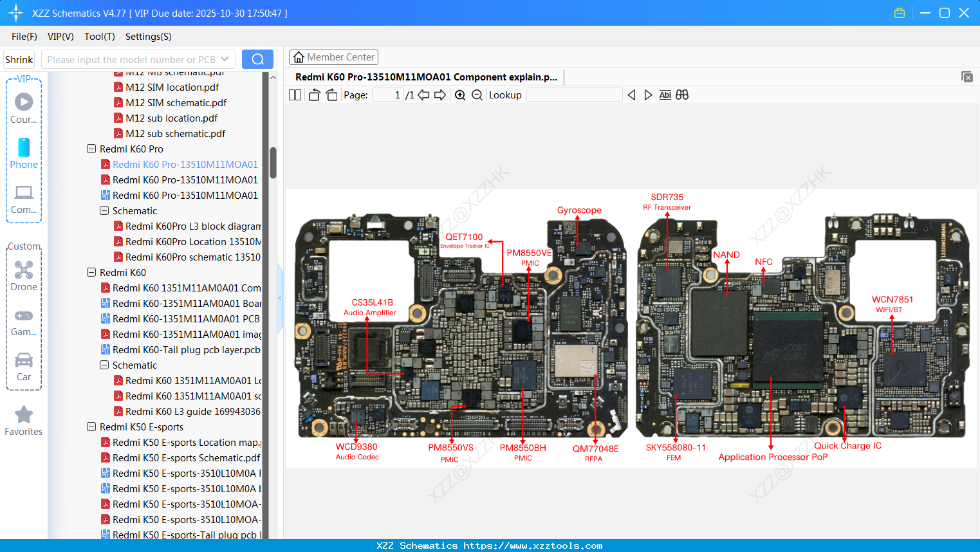Click the blue search magnifier button
980x552 pixels.
(257, 59)
